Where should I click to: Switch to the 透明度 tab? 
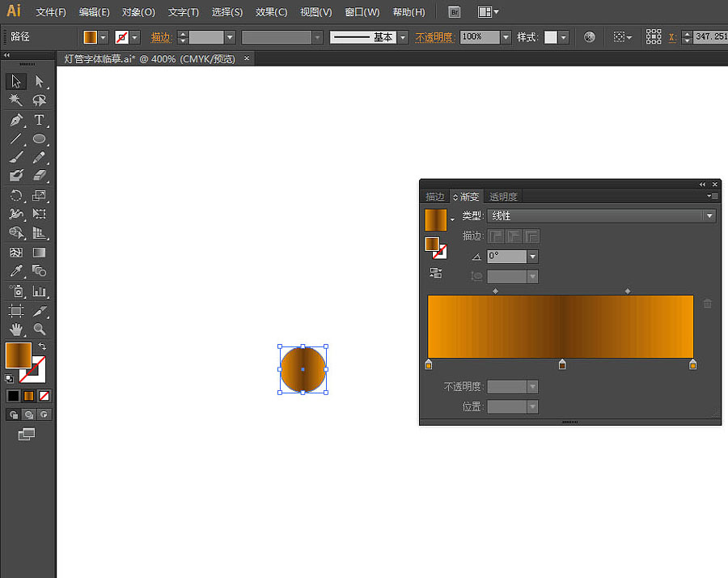(502, 197)
